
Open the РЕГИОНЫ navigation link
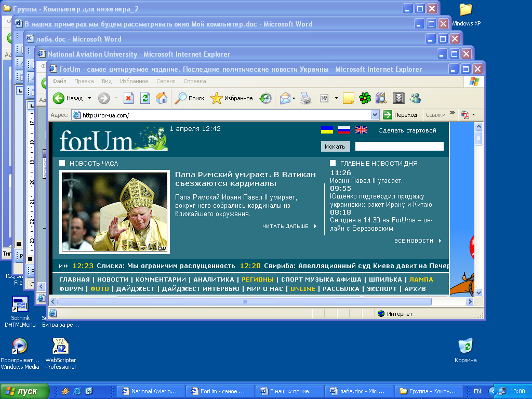(258, 280)
